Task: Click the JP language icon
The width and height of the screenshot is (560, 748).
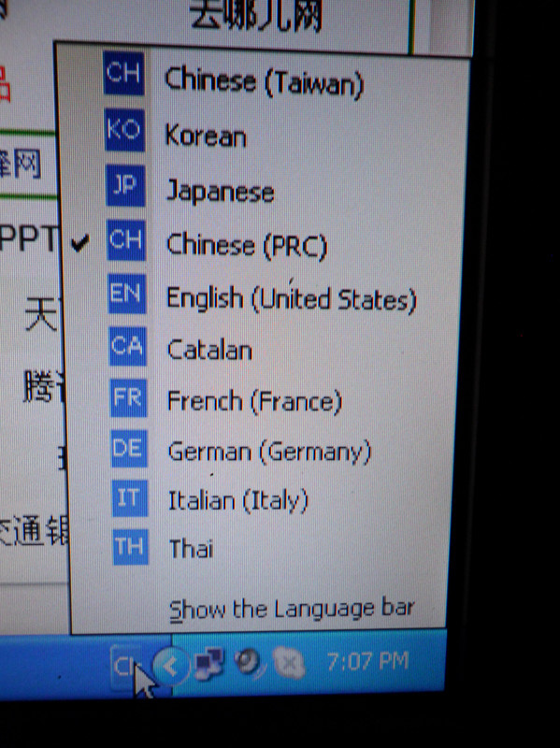Action: click(125, 184)
